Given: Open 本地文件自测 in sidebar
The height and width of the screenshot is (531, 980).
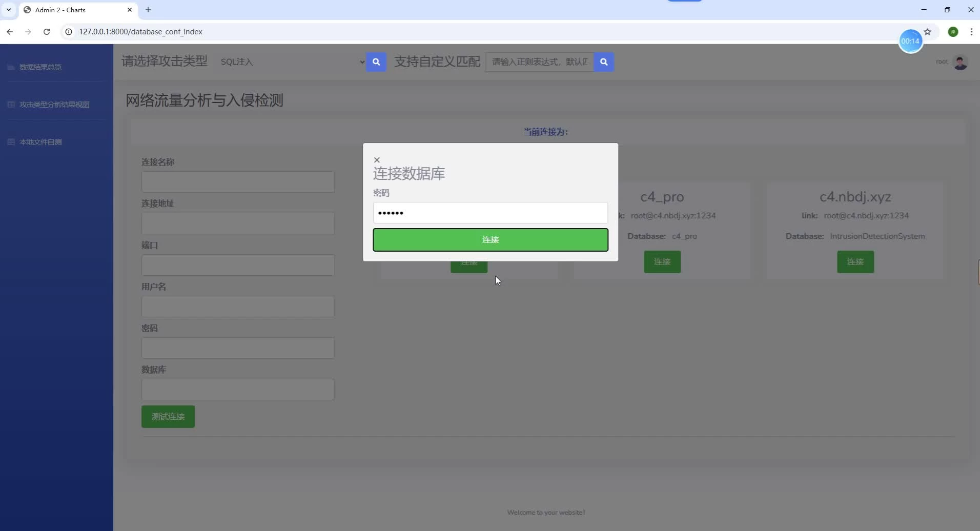Looking at the screenshot, I should (40, 142).
